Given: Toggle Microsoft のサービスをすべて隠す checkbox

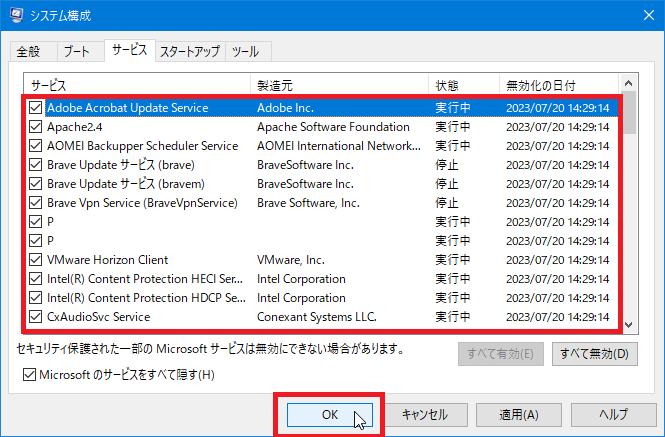Looking at the screenshot, I should pyautogui.click(x=30, y=375).
